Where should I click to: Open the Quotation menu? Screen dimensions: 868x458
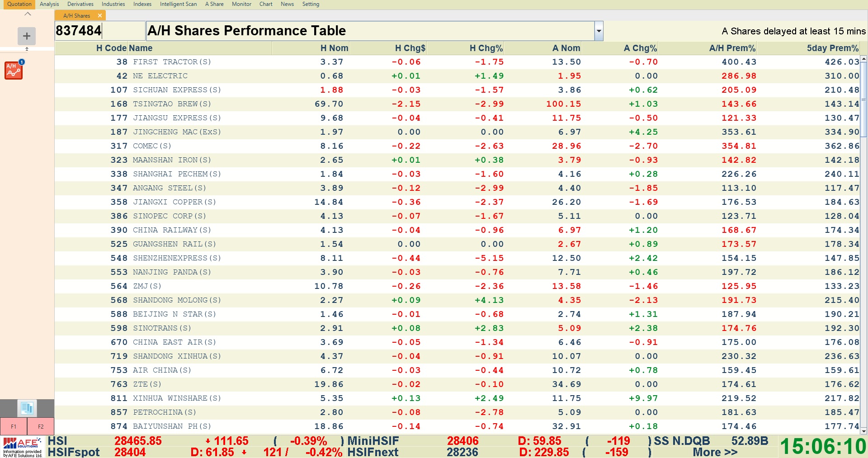tap(19, 4)
